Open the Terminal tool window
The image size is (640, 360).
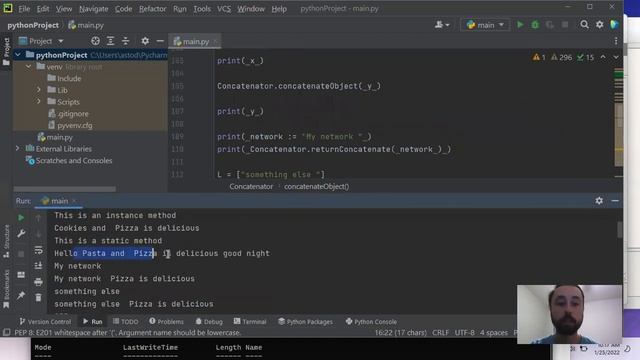[250, 322]
